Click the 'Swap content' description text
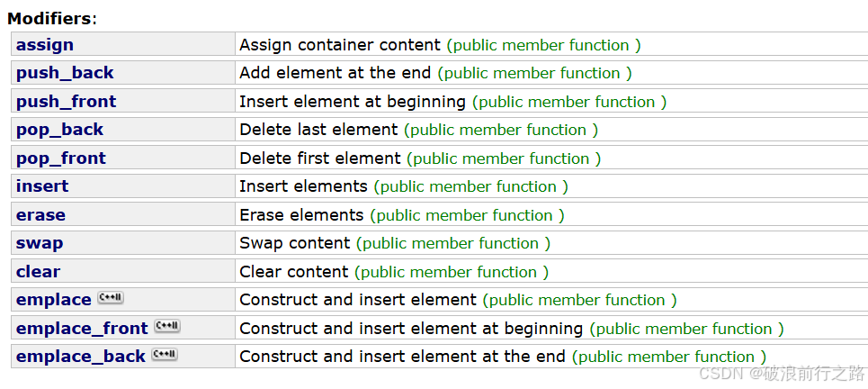The width and height of the screenshot is (868, 389). 294,243
